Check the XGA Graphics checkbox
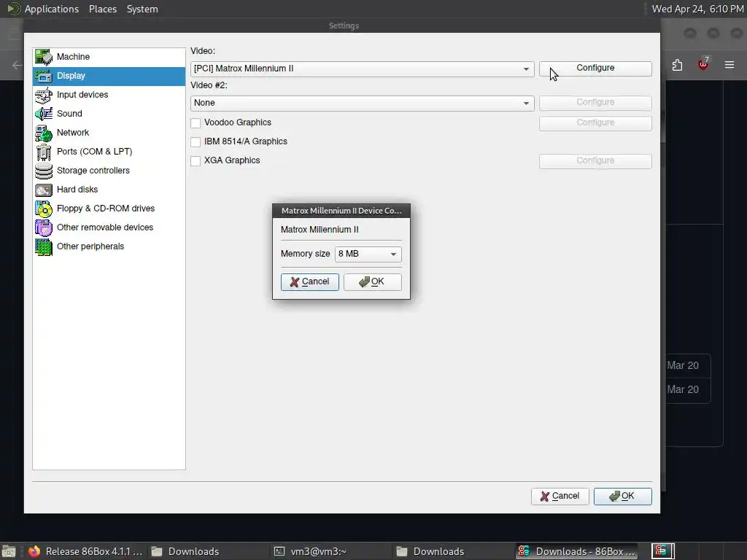The width and height of the screenshot is (747, 560). click(196, 161)
